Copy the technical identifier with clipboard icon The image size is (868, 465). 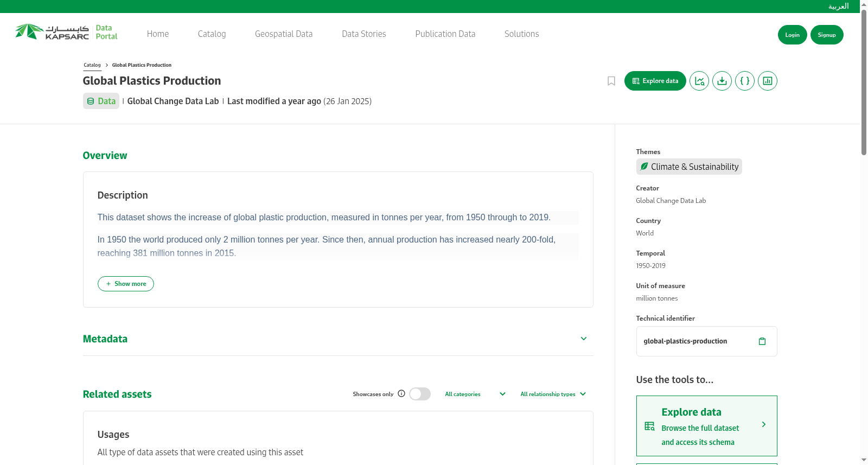point(762,341)
